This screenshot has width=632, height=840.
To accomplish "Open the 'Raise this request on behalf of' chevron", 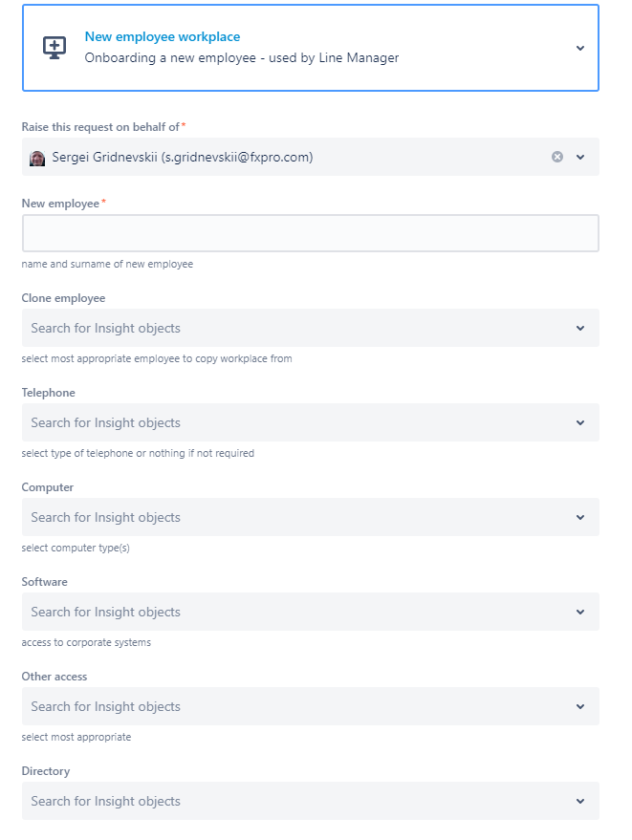I will click(x=580, y=157).
